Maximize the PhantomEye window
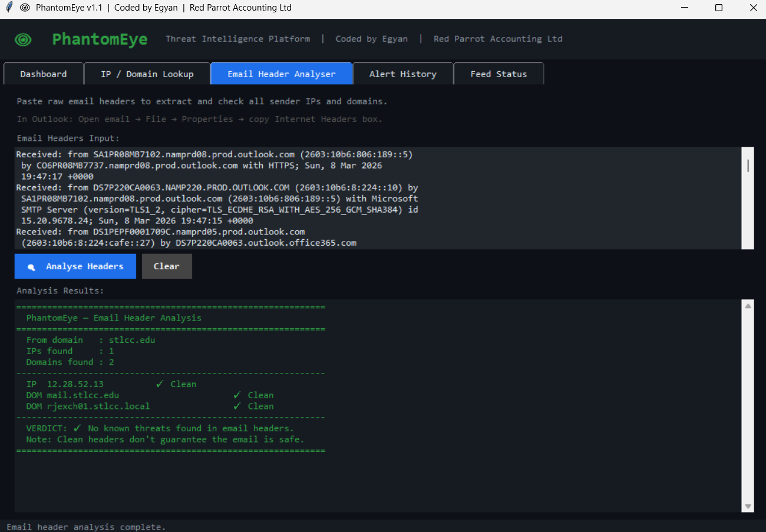 (719, 8)
